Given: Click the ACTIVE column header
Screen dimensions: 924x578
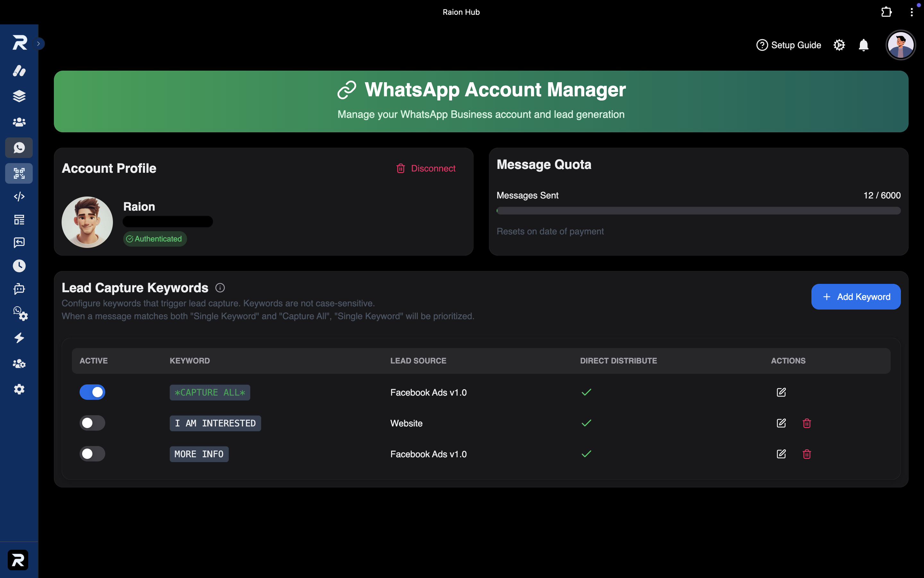Looking at the screenshot, I should click(94, 361).
